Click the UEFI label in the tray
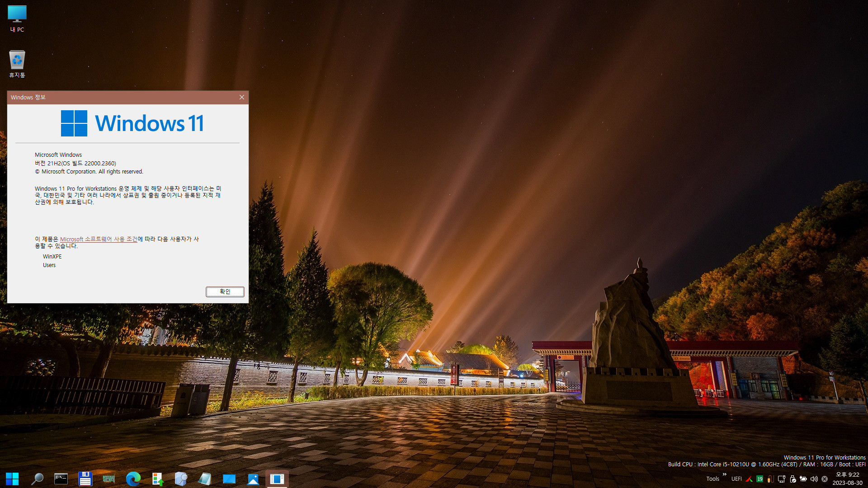 pos(736,479)
